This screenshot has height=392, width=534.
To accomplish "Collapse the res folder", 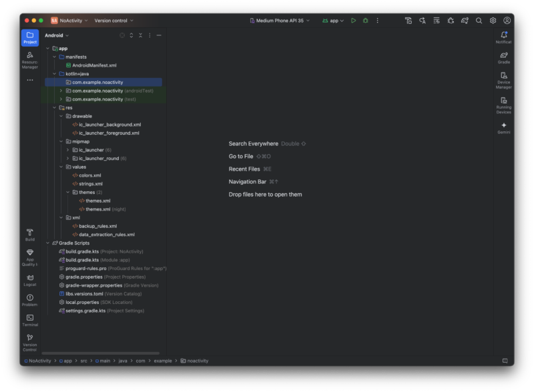I will tap(53, 107).
